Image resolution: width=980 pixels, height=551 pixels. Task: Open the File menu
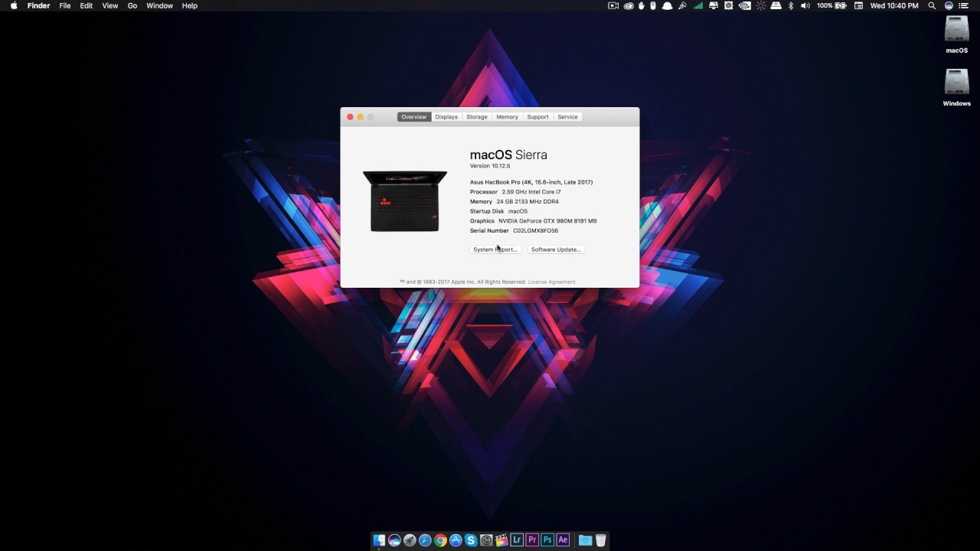[65, 5]
